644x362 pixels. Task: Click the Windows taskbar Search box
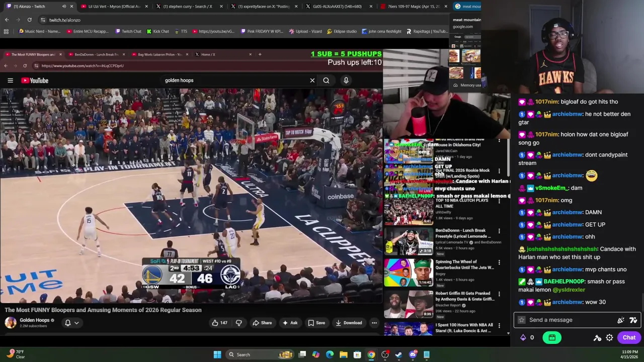260,355
